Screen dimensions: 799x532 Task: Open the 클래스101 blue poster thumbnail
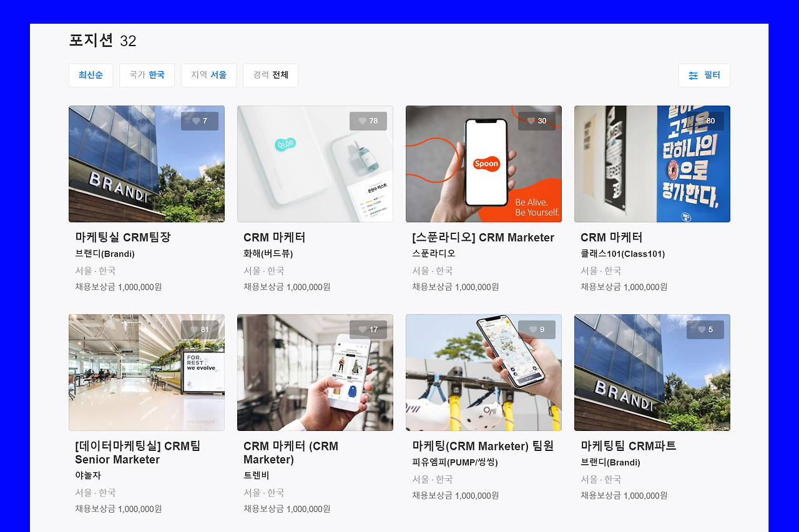(652, 164)
